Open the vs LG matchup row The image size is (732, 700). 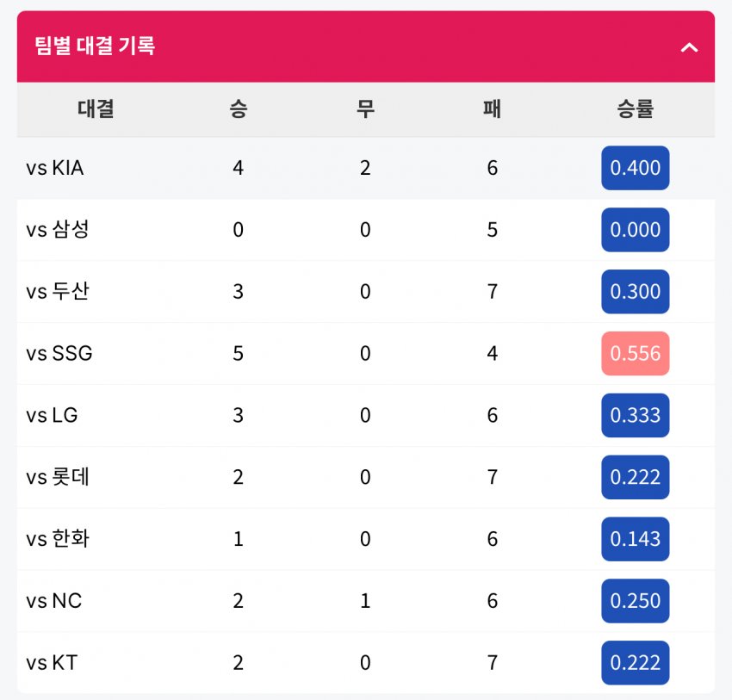tap(366, 415)
